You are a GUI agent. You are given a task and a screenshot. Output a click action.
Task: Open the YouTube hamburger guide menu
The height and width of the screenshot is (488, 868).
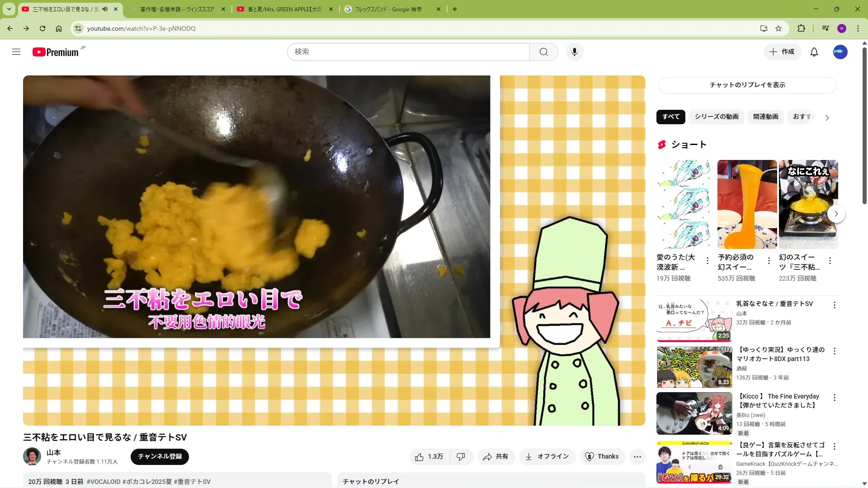[x=16, y=52]
